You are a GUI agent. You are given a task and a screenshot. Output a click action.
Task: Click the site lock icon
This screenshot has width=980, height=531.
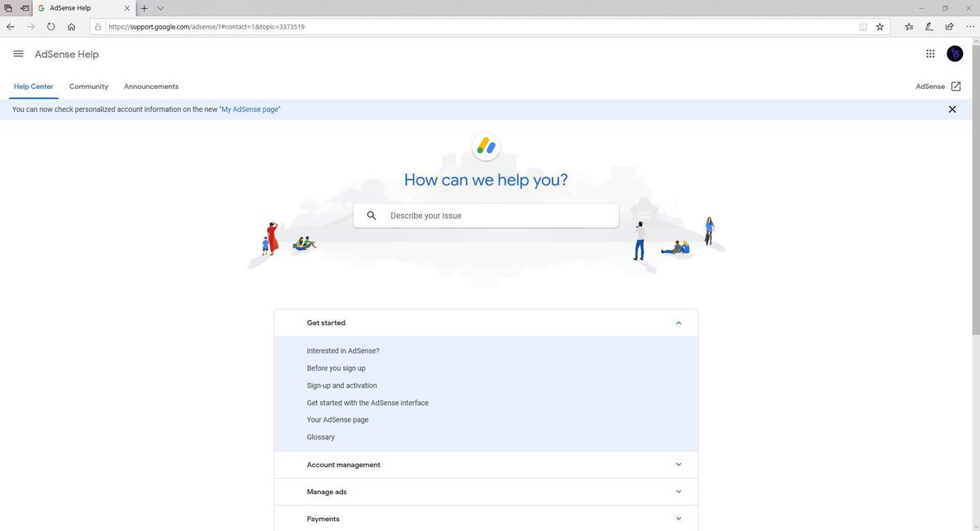tap(98, 26)
